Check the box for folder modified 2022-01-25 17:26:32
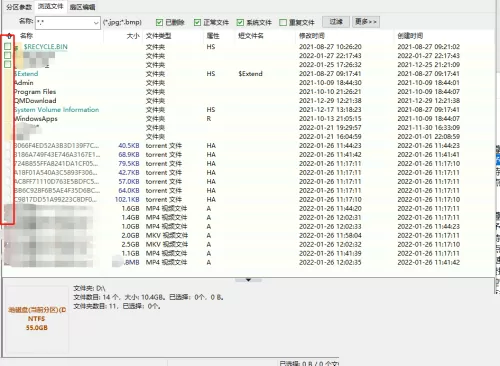This screenshot has width=500, height=366. [8, 64]
